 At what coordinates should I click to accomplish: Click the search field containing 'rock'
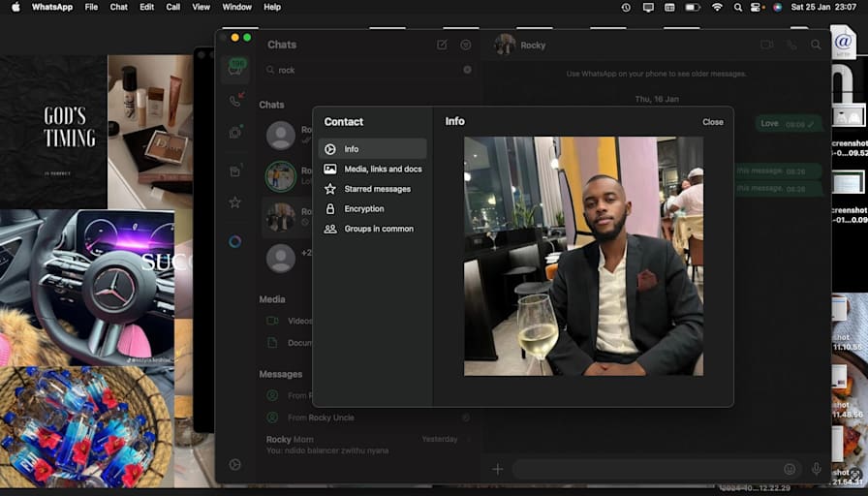coord(368,70)
